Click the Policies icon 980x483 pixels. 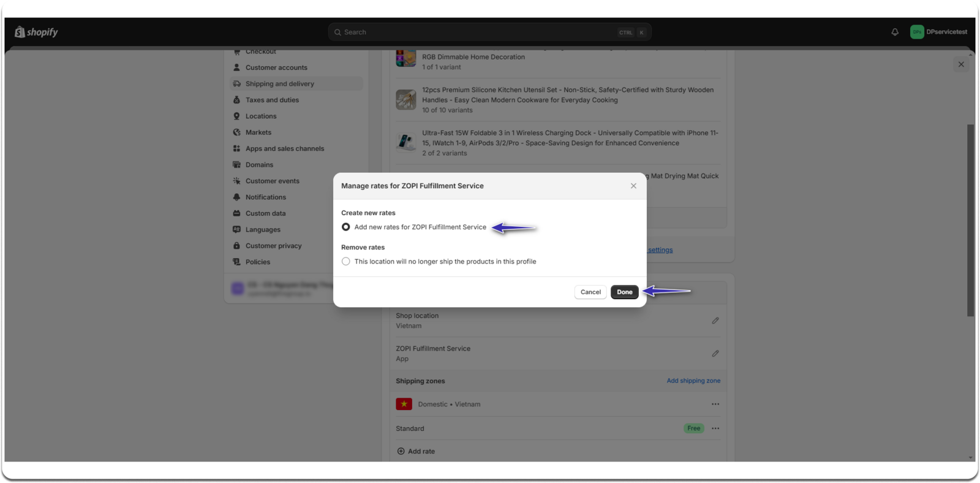point(236,262)
